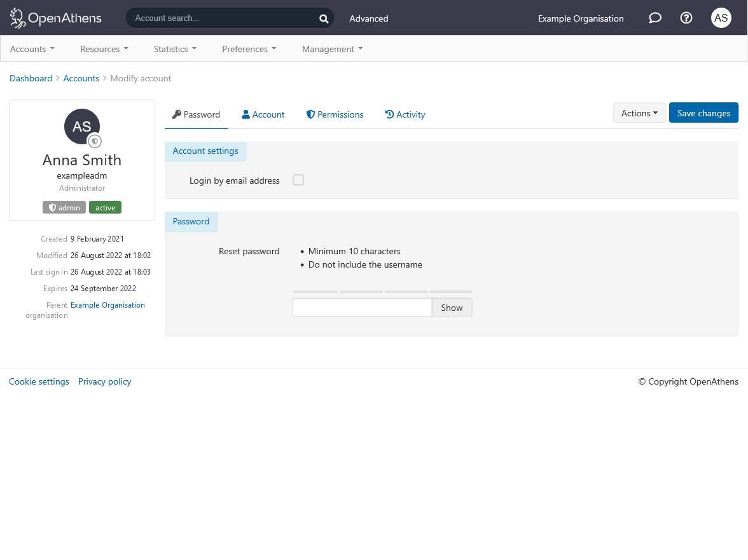
Task: Click Example Organisation in header
Action: (581, 18)
